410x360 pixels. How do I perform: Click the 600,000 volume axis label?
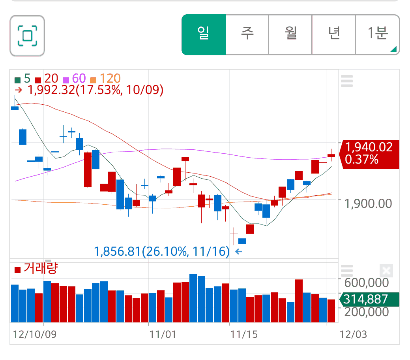[366, 283]
